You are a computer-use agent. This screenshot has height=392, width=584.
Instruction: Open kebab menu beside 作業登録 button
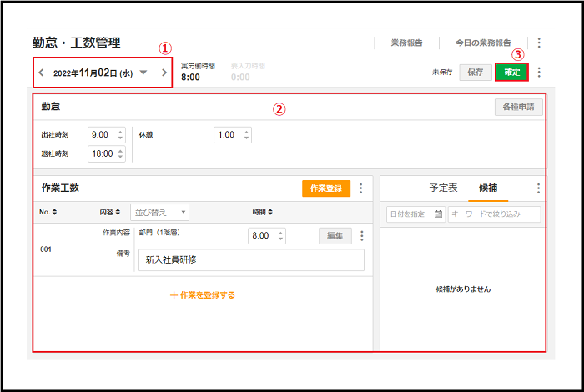click(x=361, y=188)
